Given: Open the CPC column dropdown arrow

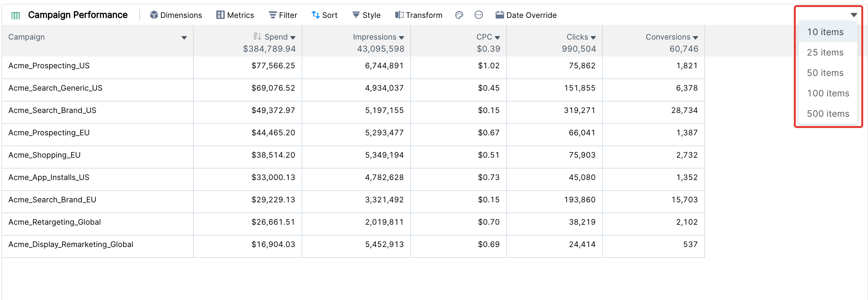Looking at the screenshot, I should (497, 38).
